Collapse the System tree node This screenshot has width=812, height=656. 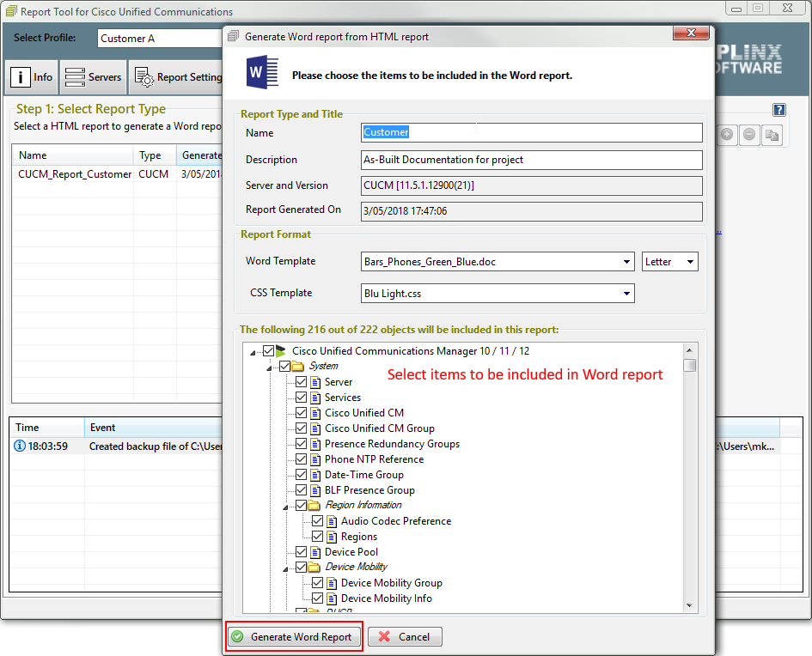269,367
